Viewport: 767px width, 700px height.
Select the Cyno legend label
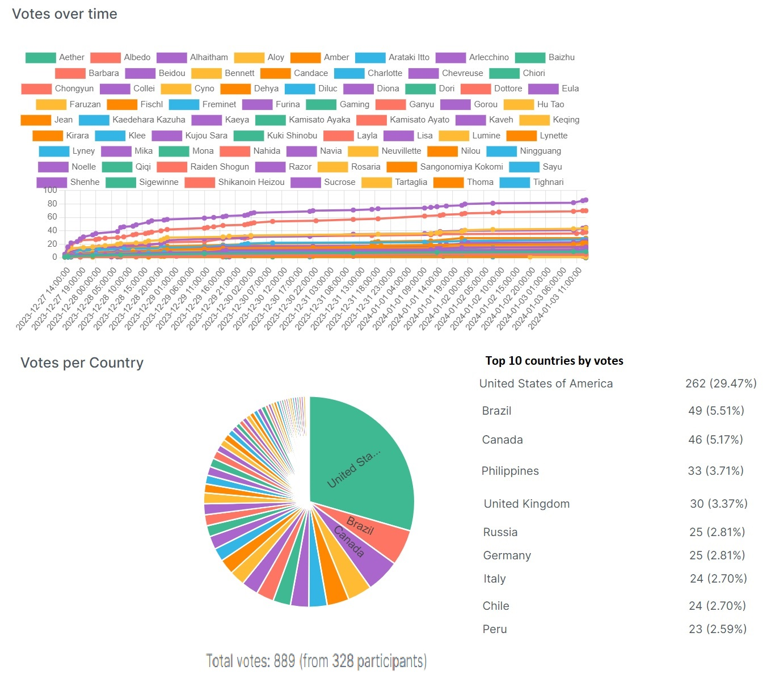(x=204, y=88)
